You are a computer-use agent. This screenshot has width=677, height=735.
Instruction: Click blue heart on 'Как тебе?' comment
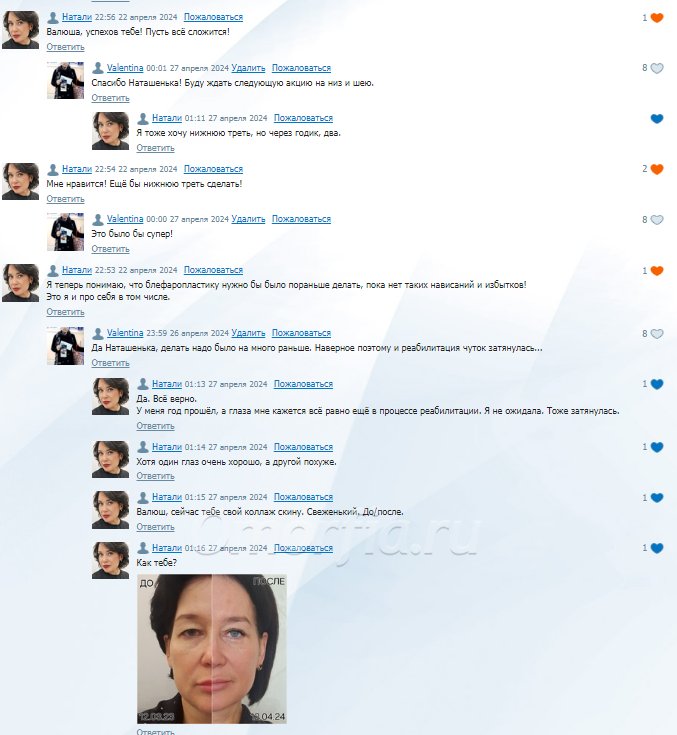click(657, 548)
